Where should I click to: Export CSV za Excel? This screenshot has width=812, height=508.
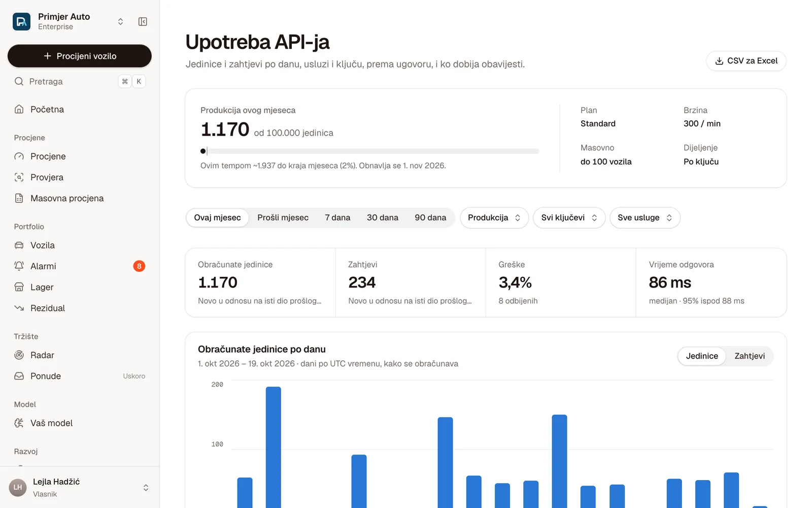pos(746,61)
